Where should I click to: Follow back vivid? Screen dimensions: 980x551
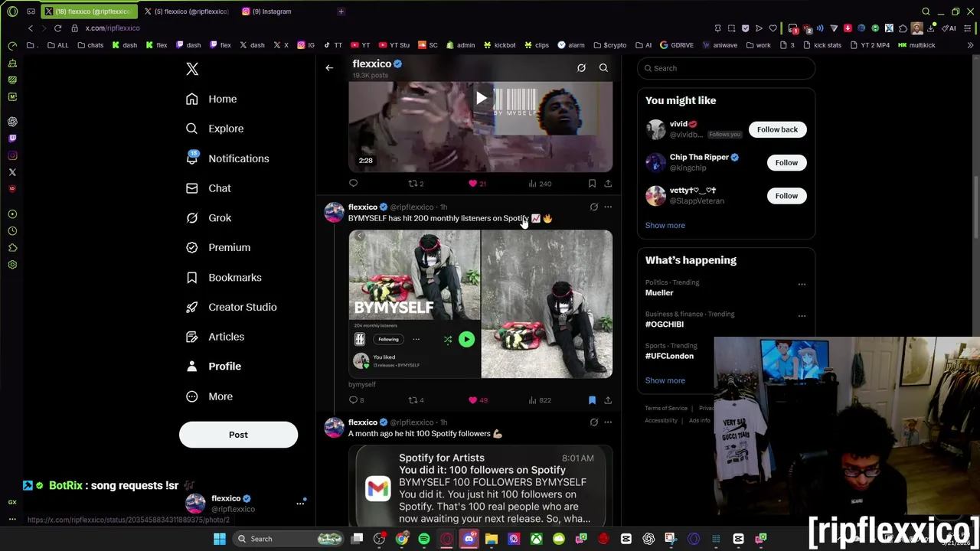(x=777, y=129)
